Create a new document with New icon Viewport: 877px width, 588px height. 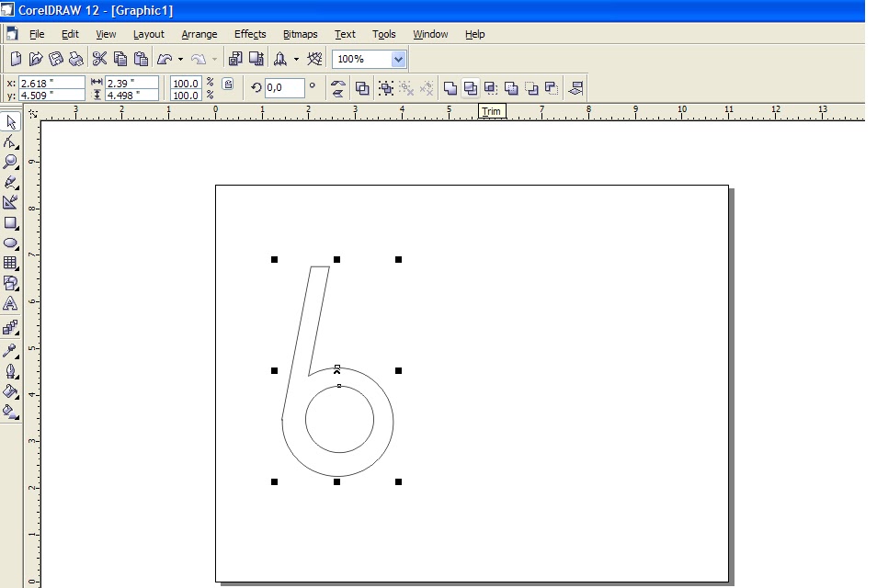pyautogui.click(x=16, y=59)
